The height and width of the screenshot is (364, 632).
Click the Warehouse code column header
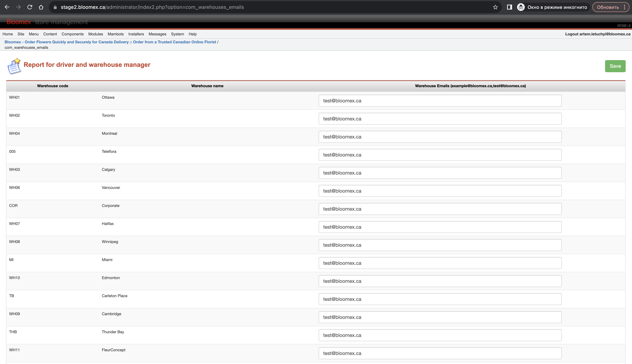click(x=53, y=86)
